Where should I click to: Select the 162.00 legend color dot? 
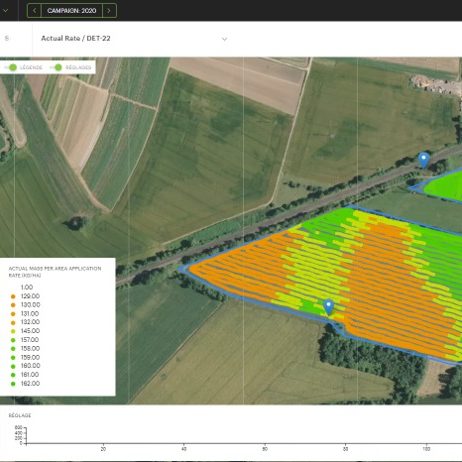pos(13,384)
